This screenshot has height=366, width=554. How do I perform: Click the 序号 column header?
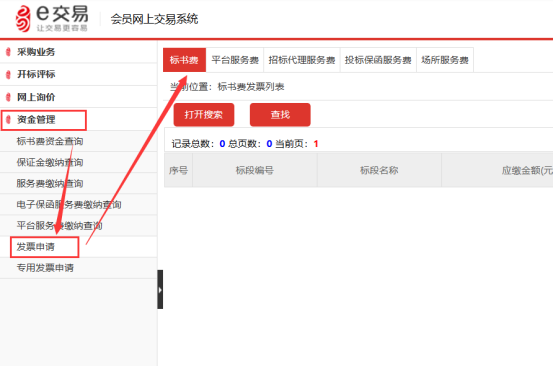pyautogui.click(x=178, y=170)
